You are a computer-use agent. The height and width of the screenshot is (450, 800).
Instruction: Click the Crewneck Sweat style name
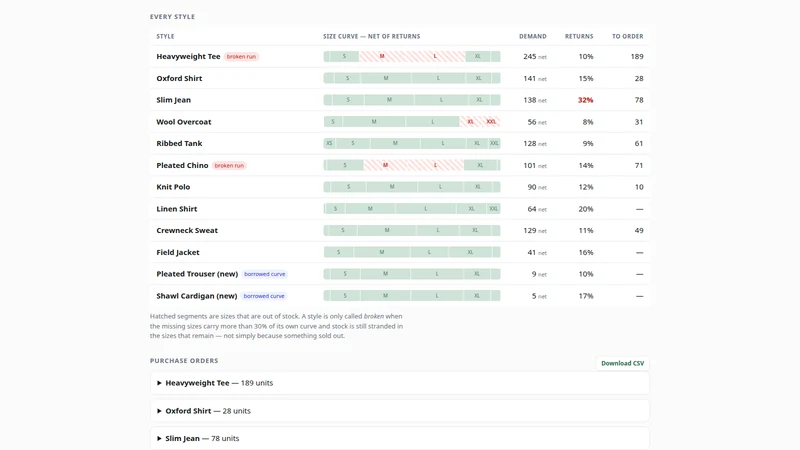[187, 231]
